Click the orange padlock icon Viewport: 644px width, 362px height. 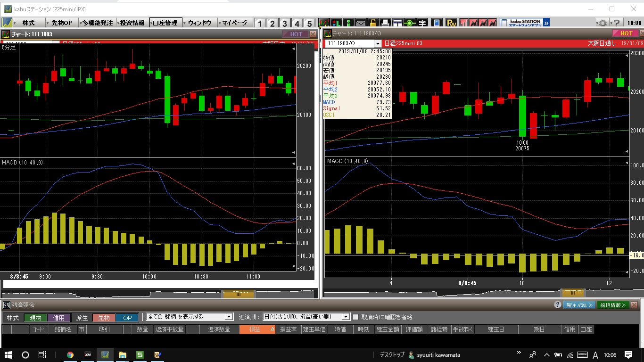click(373, 23)
